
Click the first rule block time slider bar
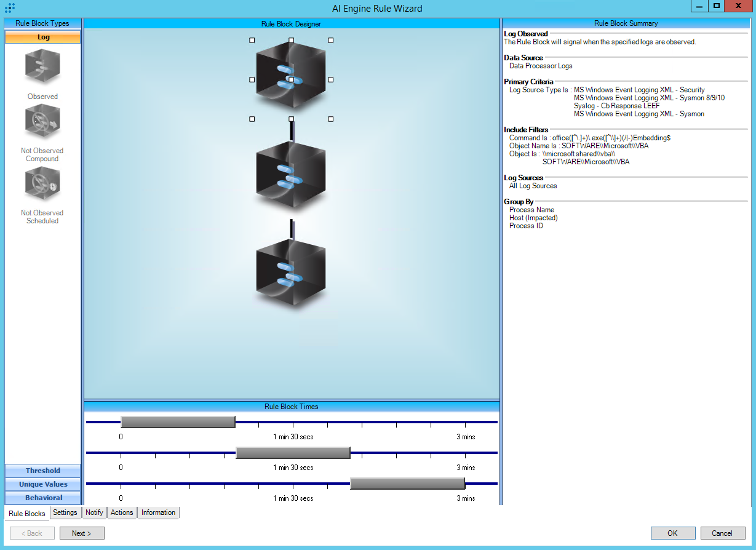click(x=178, y=422)
